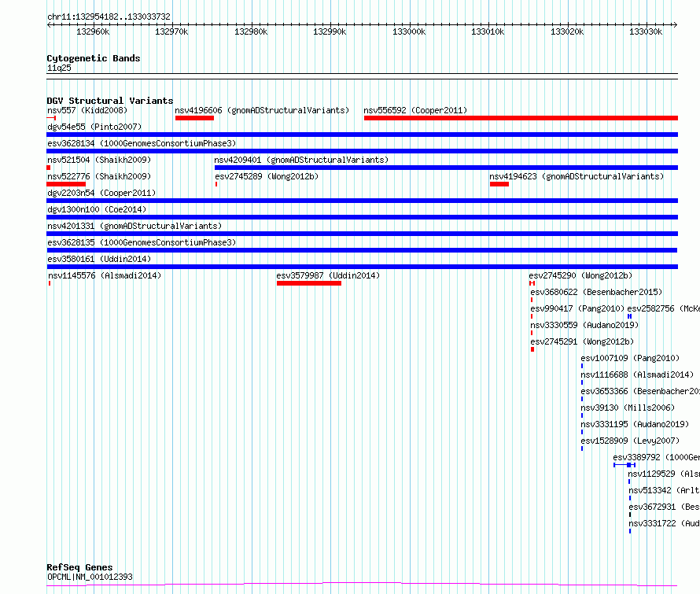Open variant dgv54e55 (Pinto2007) label

point(94,127)
